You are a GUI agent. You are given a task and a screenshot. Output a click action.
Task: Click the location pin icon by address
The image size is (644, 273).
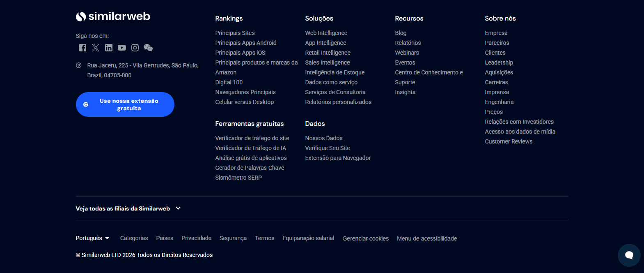[x=79, y=65]
